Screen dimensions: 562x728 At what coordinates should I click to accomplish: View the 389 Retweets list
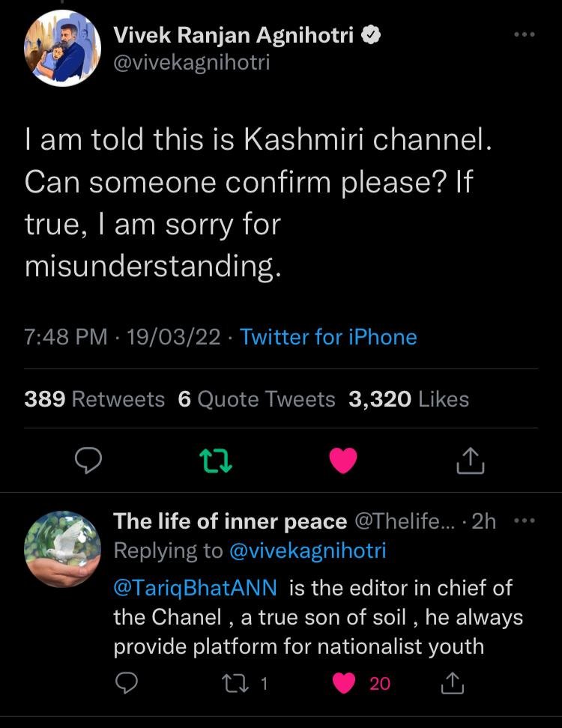(94, 399)
